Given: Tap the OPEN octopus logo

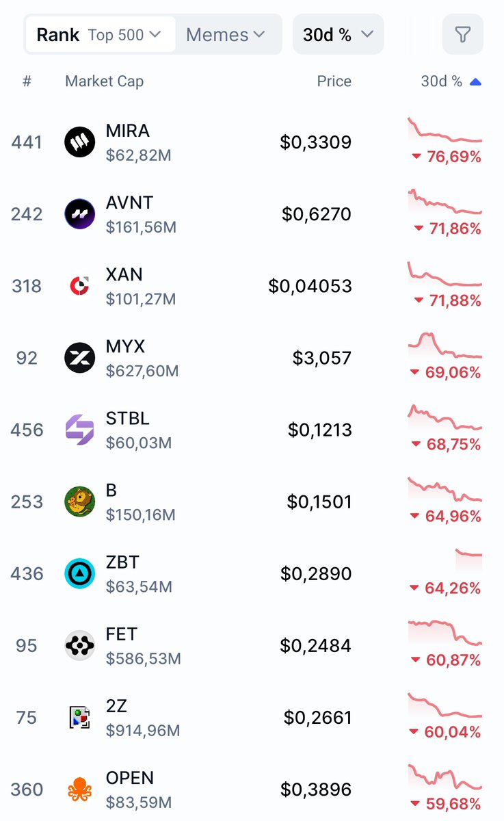Looking at the screenshot, I should click(x=80, y=790).
